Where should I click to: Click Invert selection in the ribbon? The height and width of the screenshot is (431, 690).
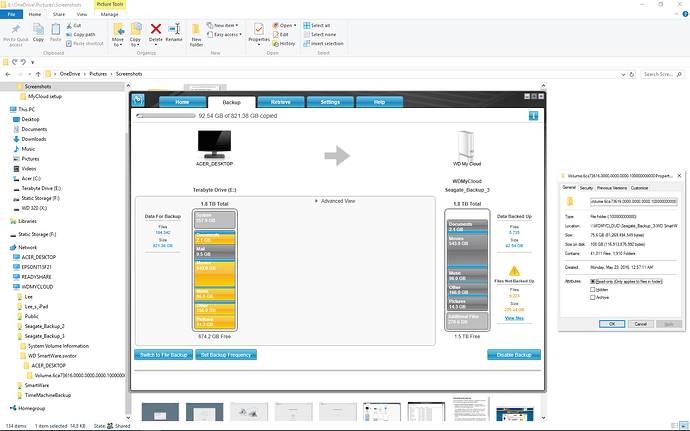(x=323, y=44)
